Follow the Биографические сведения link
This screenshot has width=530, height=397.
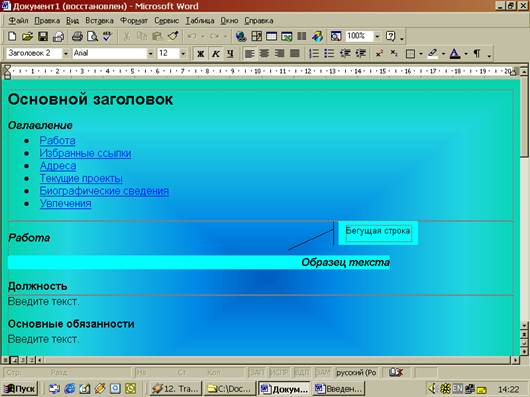pos(104,191)
